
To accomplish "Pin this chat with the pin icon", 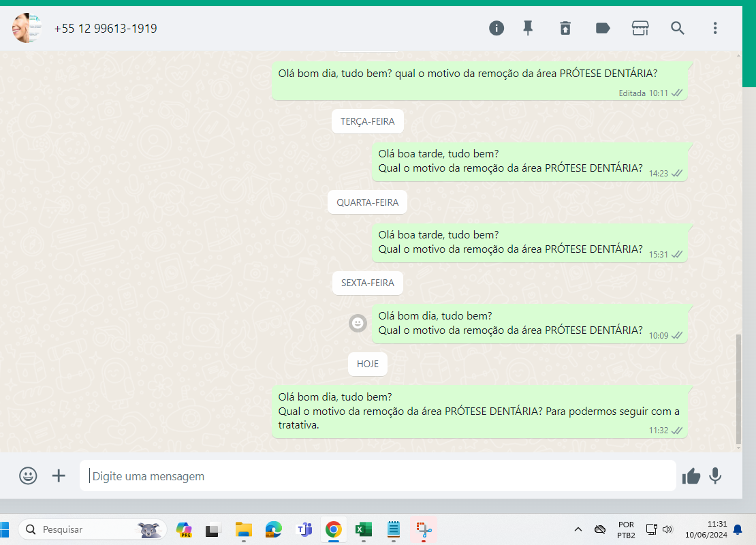I will point(528,28).
